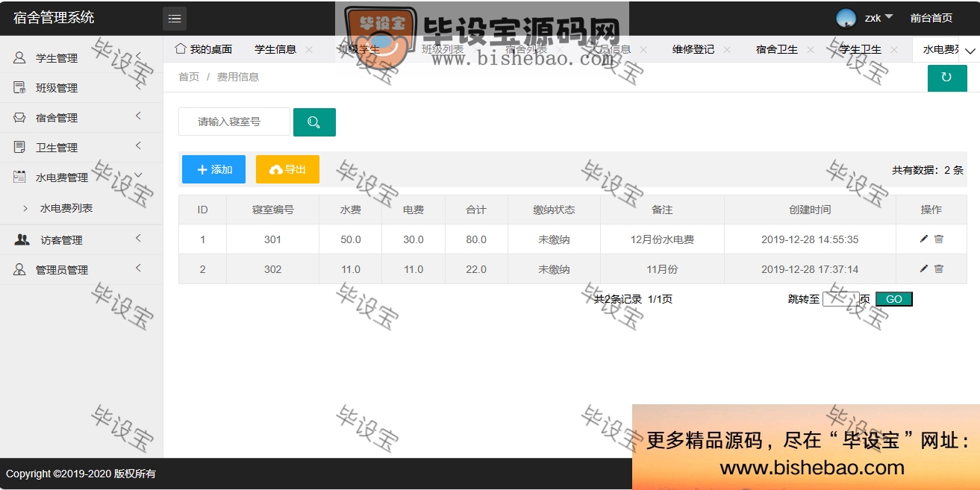Open the tab list dropdown arrow
Viewport: 980px width, 490px height.
[x=970, y=51]
